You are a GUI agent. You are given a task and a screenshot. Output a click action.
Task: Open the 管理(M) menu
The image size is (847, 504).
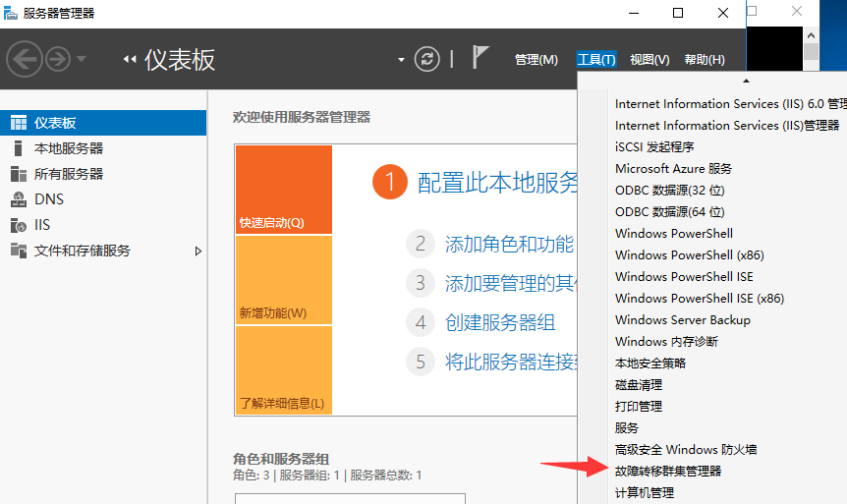[536, 60]
